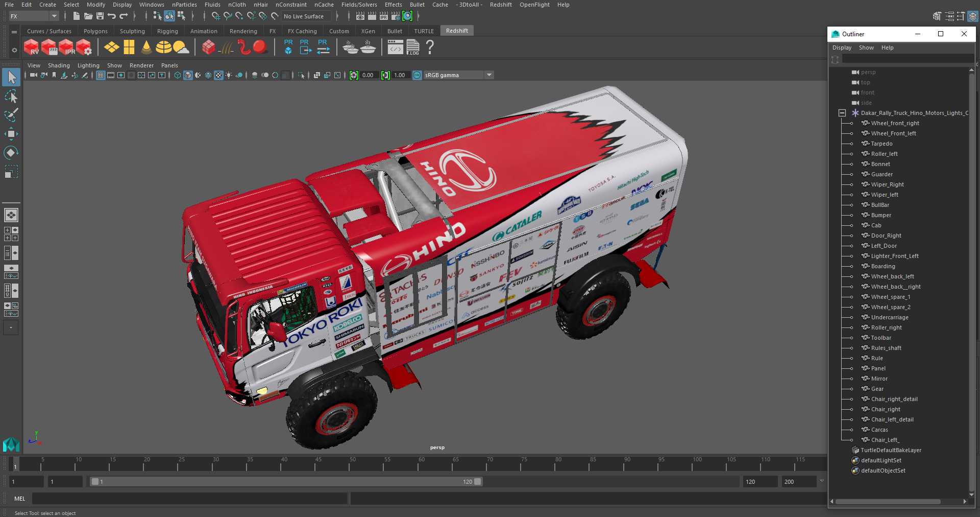This screenshot has width=980, height=517.
Task: Toggle smooth shade all in viewport
Action: click(188, 75)
